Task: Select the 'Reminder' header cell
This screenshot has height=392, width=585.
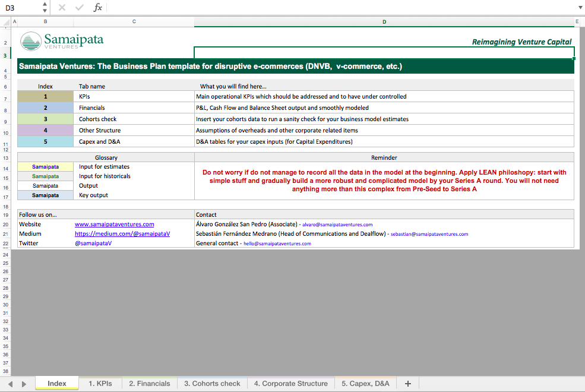Action: tap(384, 157)
